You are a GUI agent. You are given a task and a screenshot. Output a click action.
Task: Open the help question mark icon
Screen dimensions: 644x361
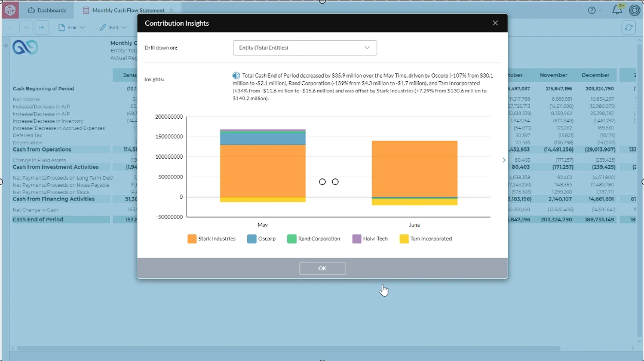[x=592, y=10]
